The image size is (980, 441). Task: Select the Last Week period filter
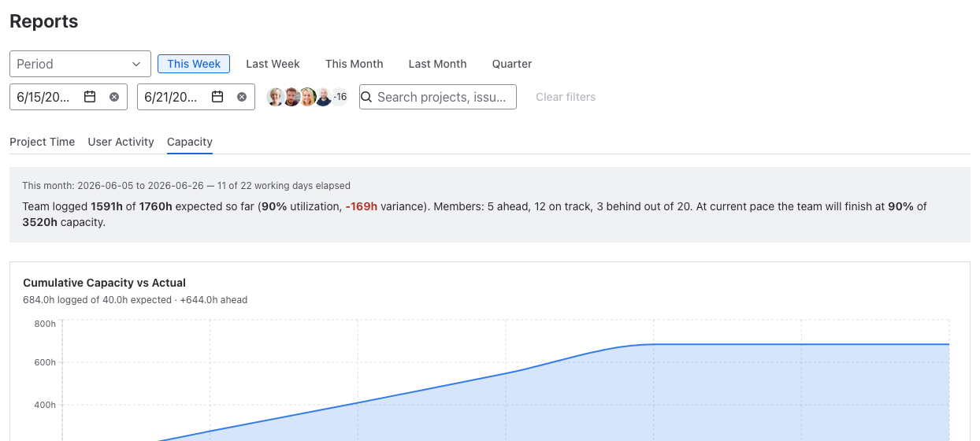[273, 64]
